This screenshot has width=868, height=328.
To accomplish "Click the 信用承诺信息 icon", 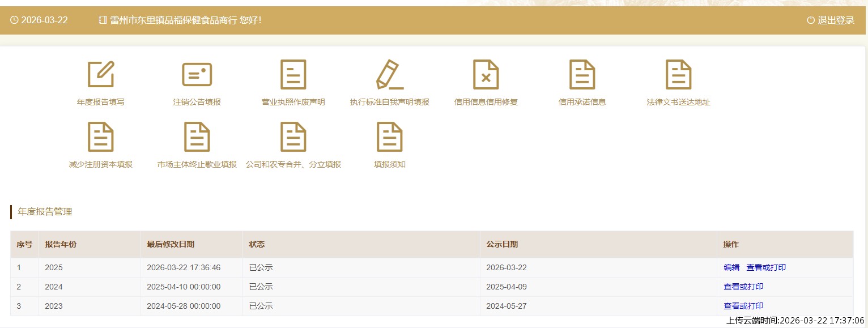I will [x=582, y=74].
